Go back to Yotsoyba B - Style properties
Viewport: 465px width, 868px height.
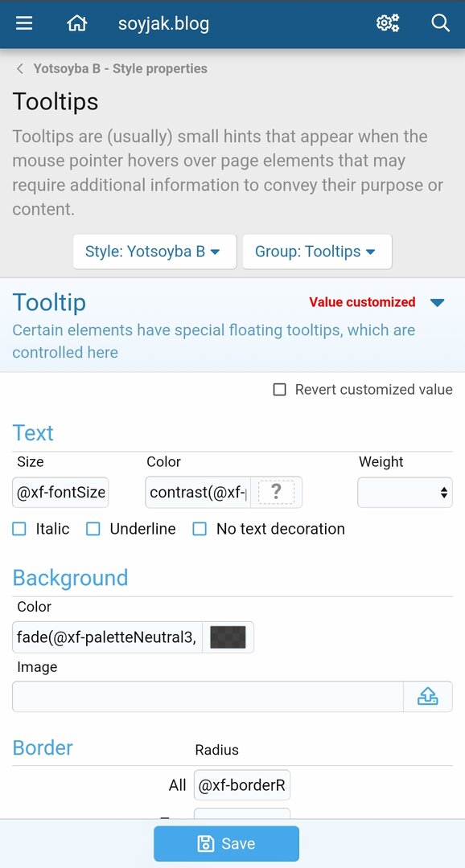click(x=120, y=68)
